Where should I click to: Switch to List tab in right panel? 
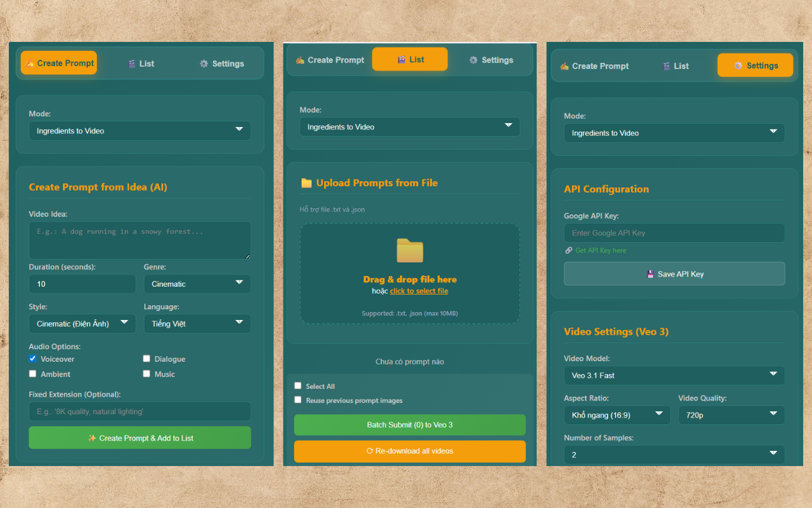676,66
